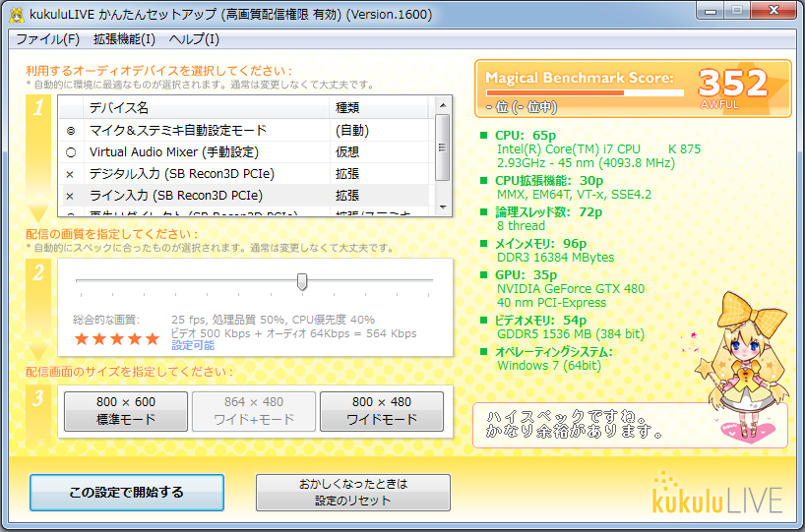Choose 800 × 600 標準モード button

[126, 411]
